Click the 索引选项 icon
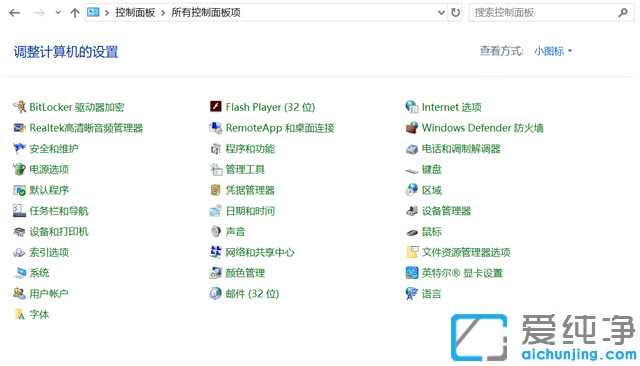 (x=19, y=252)
